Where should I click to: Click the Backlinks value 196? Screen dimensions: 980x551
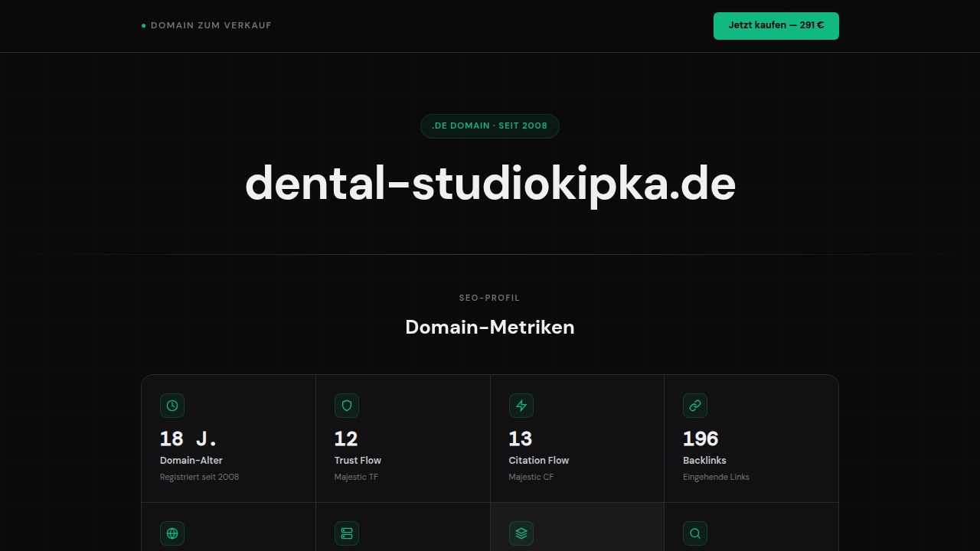tap(701, 439)
